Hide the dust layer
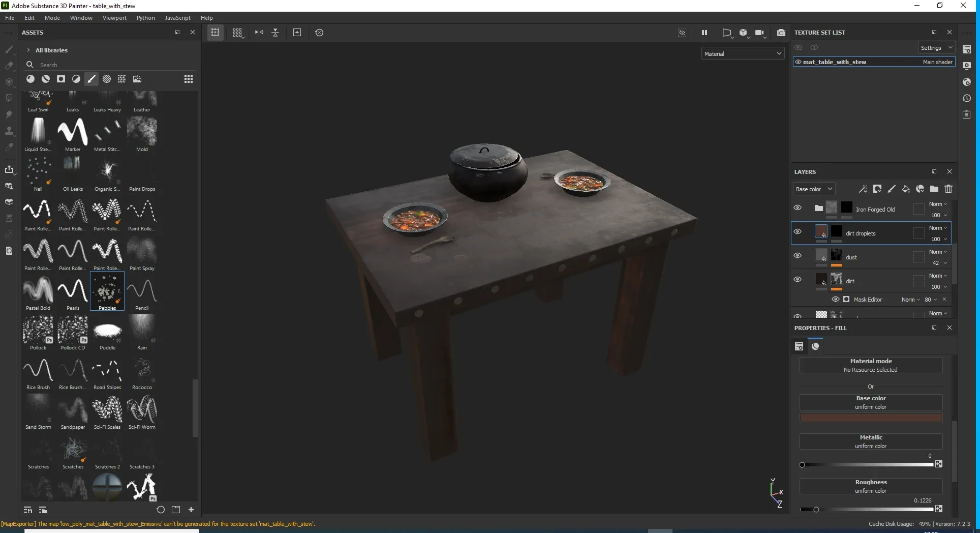Viewport: 980px width, 533px height. click(798, 255)
